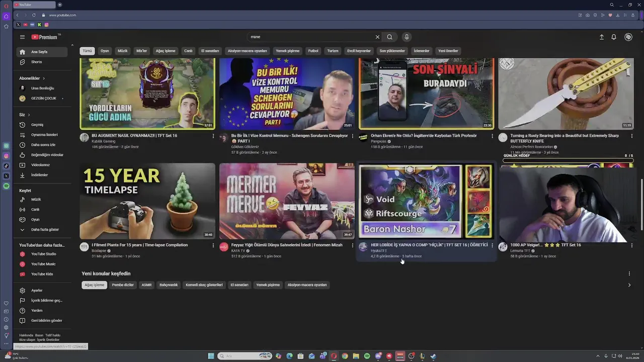This screenshot has width=644, height=362.
Task: Select the Bahçıvanlık topic chip
Action: (169, 285)
